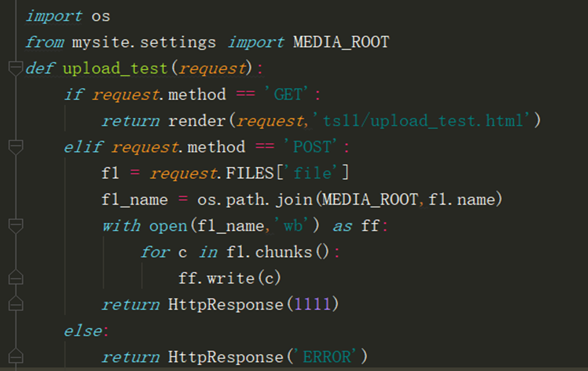Image resolution: width=588 pixels, height=371 pixels.
Task: Collapse the upload_test function fold marker
Action: [x=15, y=69]
